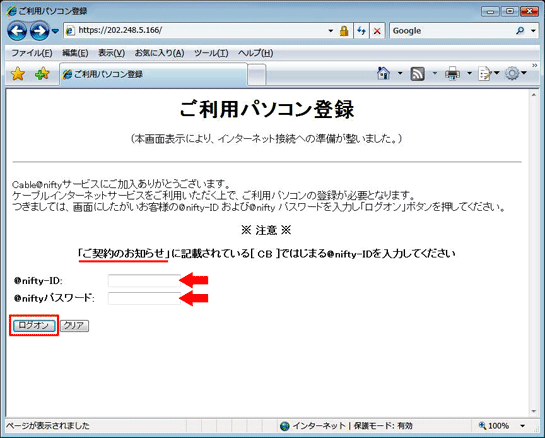545x438 pixels.
Task: Focus the @nifty-ID input field
Action: [144, 281]
